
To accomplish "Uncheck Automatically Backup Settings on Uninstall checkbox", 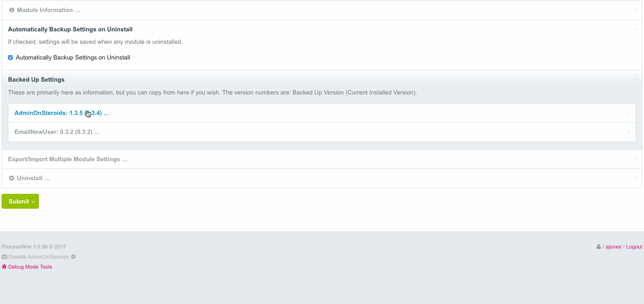I will point(10,58).
